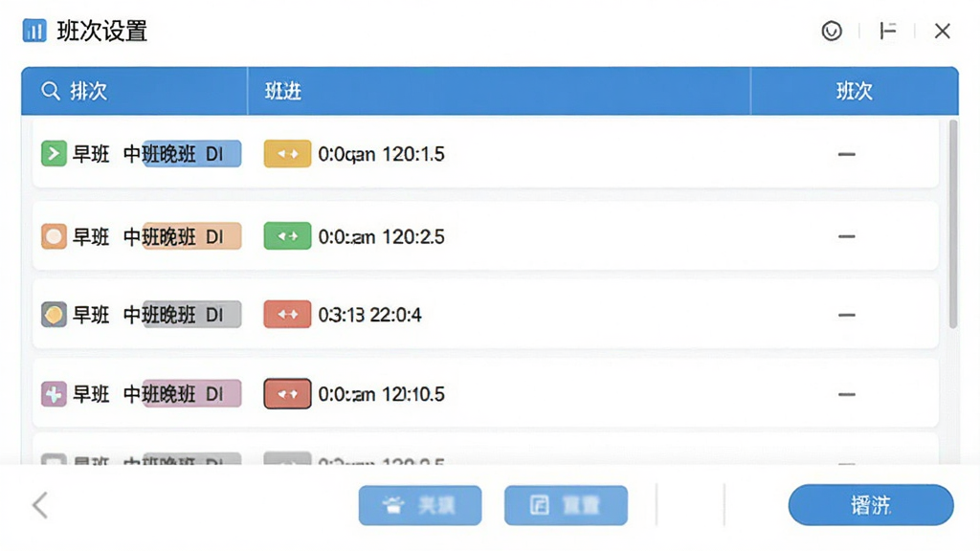This screenshot has height=551, width=980.
Task: Select the blue 中班晚班 DI tag
Action: point(191,154)
